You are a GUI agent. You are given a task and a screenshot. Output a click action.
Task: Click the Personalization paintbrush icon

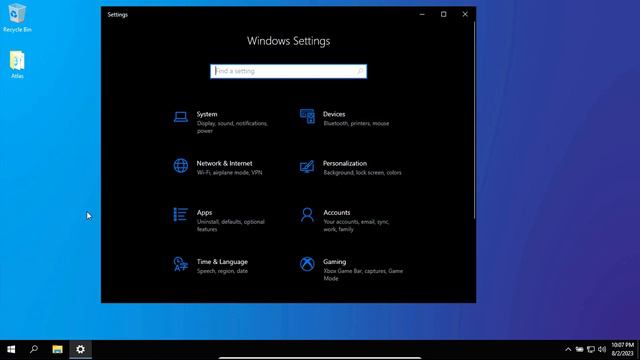307,166
